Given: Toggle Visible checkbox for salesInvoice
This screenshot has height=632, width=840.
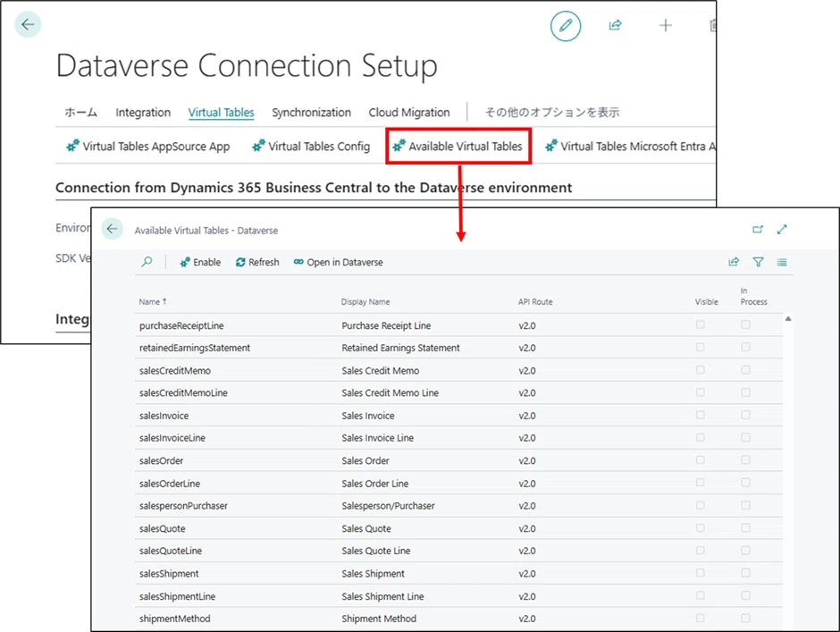Looking at the screenshot, I should pyautogui.click(x=701, y=415).
